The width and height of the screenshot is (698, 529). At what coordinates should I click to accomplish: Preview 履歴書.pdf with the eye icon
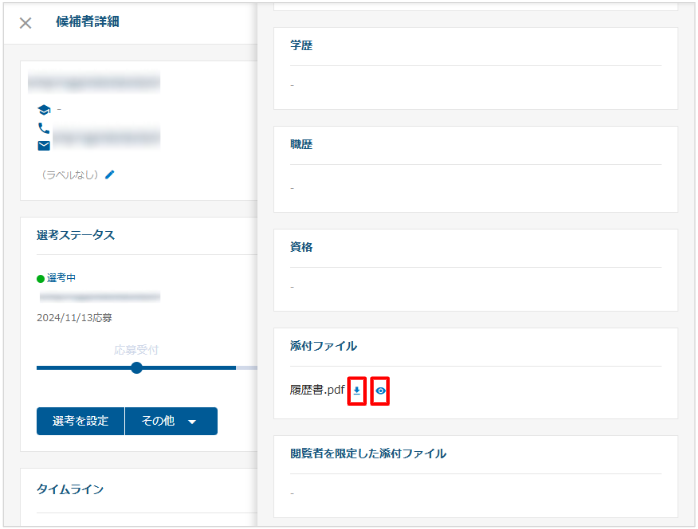tap(380, 391)
